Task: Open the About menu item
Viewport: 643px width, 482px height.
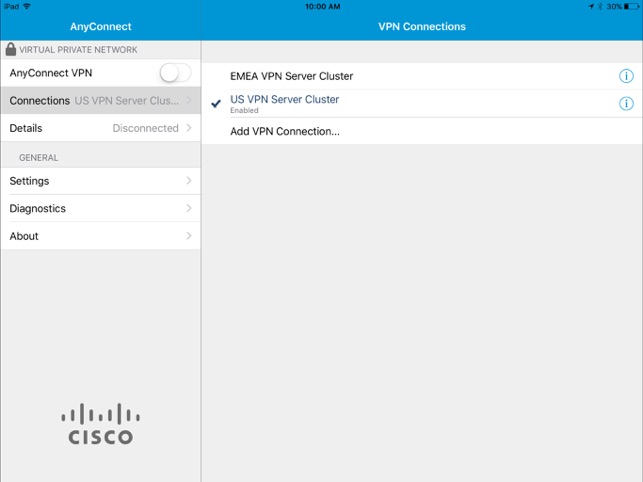Action: [24, 236]
